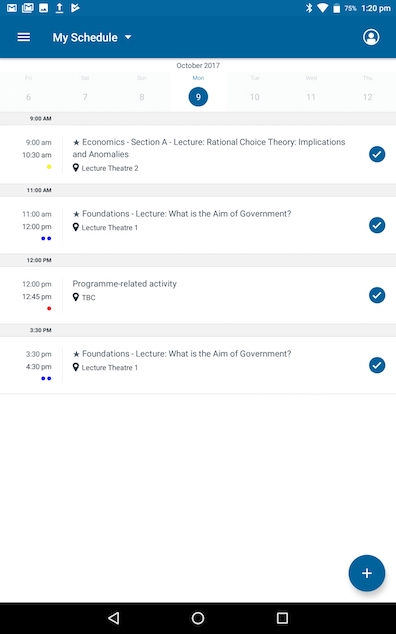This screenshot has height=634, width=396.
Task: Select Tuesday 10 in the date strip
Action: (254, 91)
